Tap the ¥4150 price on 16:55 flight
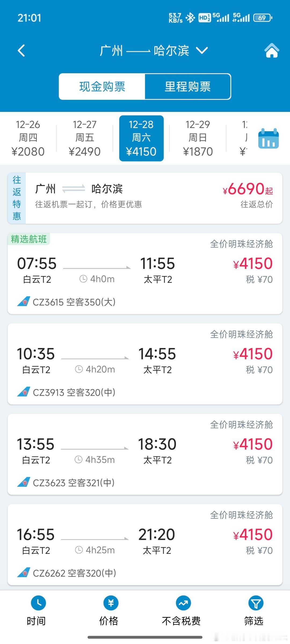Viewport: 290px width, 644px height. (253, 534)
